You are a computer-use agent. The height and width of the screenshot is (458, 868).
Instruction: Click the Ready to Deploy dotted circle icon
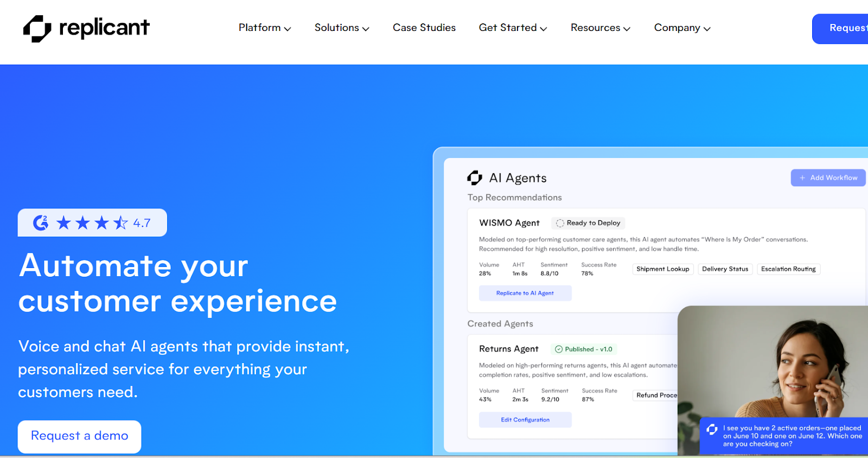coord(560,223)
